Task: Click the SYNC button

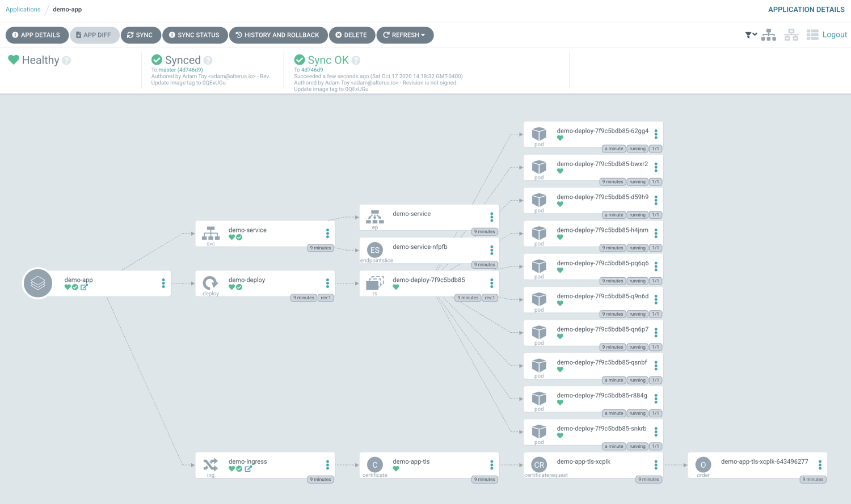Action: [141, 35]
